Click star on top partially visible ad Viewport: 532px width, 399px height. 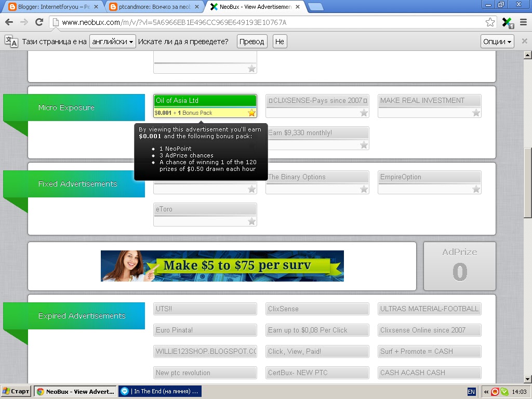(251, 69)
